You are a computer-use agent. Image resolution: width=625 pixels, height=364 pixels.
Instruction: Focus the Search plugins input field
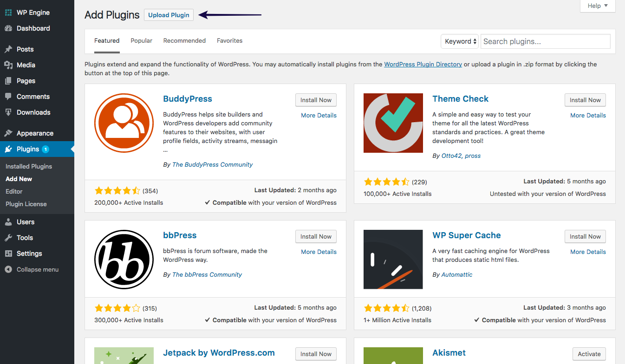click(545, 41)
